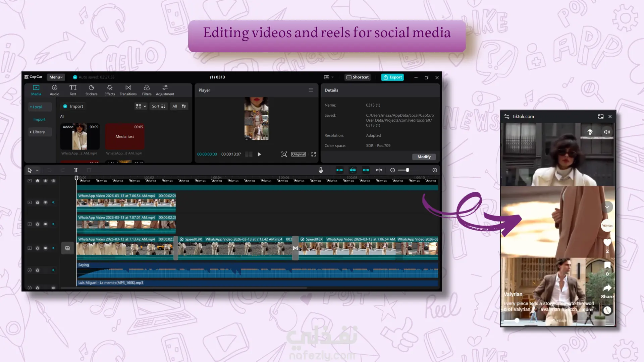Open the Stickers panel
The image size is (644, 362).
[91, 90]
